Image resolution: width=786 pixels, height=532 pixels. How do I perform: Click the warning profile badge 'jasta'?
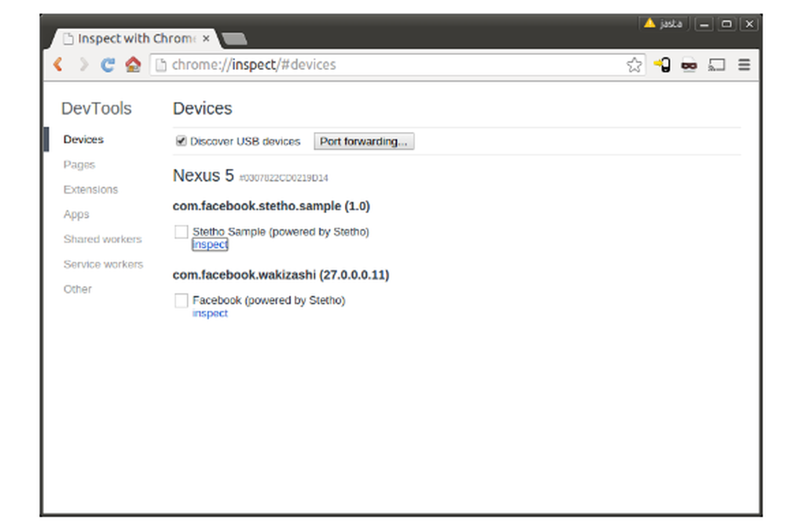tap(663, 24)
